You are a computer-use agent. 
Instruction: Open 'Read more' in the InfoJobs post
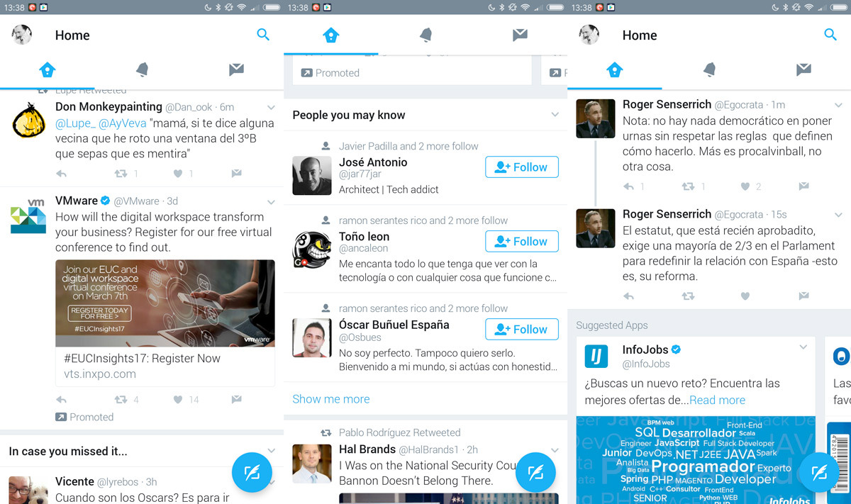point(717,400)
